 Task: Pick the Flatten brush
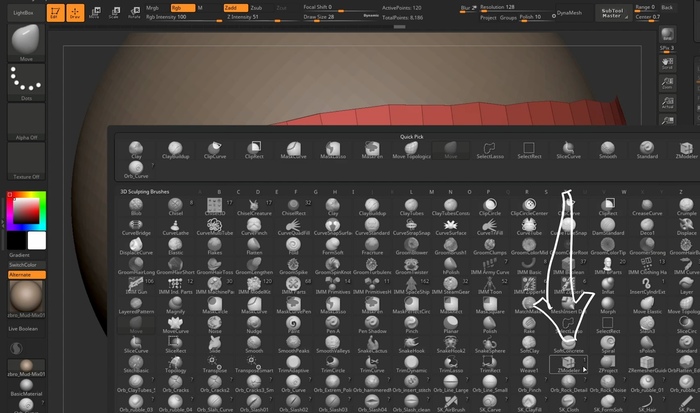coord(254,246)
